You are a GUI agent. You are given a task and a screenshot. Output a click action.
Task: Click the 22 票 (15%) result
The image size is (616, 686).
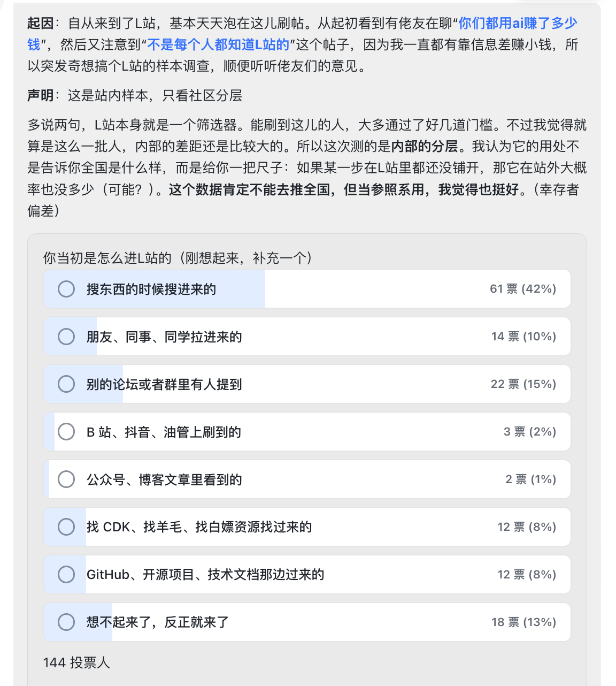coord(523,384)
